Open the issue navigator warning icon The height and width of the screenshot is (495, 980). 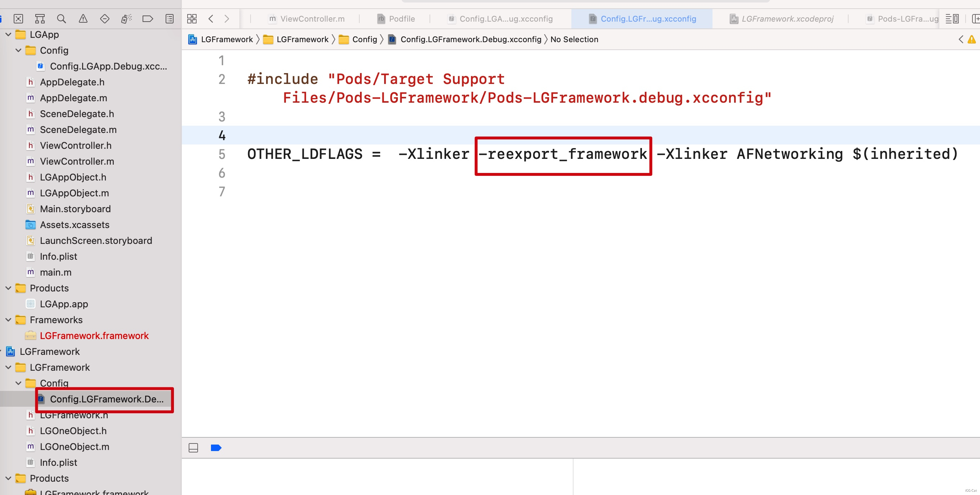(83, 19)
